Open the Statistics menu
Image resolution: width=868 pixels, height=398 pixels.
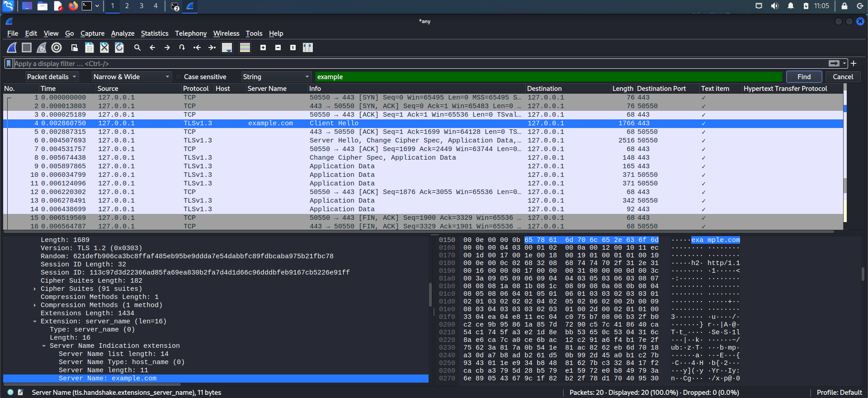(x=155, y=33)
